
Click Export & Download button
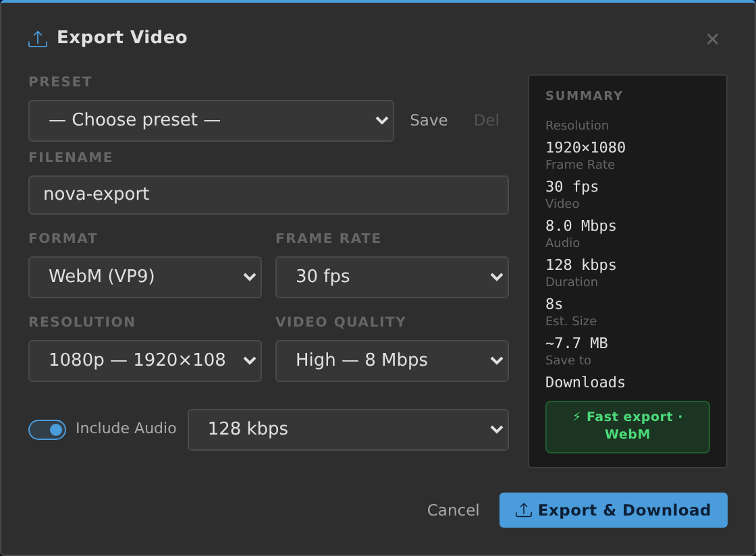(614, 510)
